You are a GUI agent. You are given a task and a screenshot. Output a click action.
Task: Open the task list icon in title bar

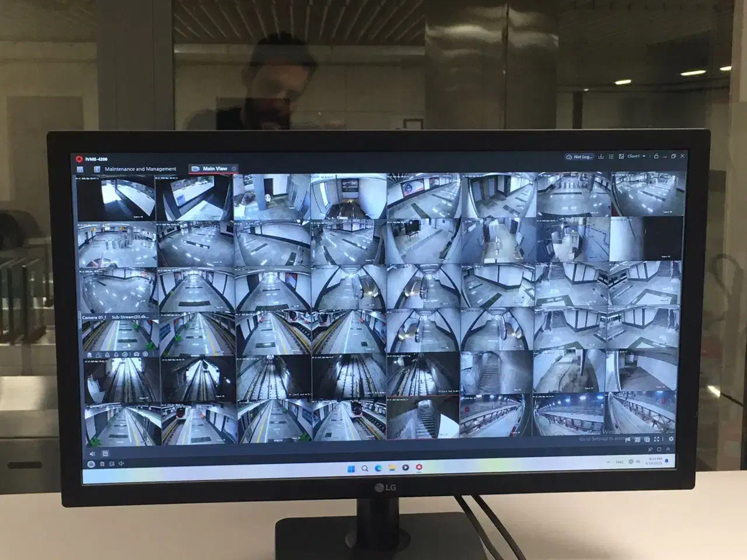[x=611, y=156]
